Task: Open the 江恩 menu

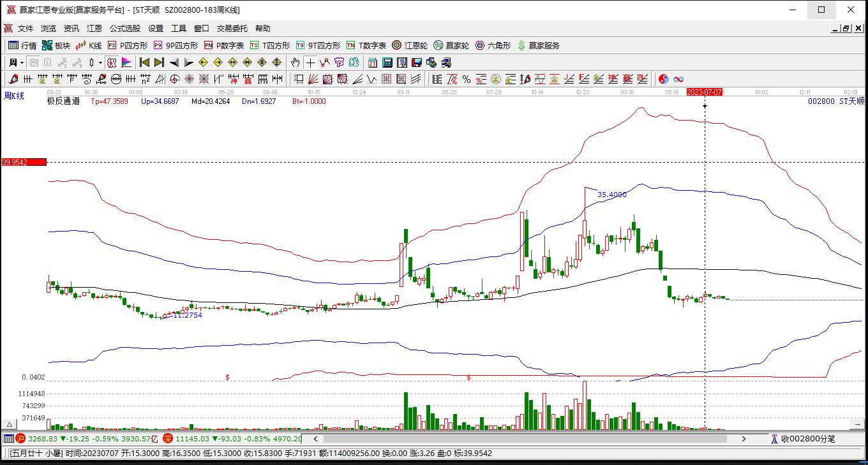Action: [x=94, y=29]
